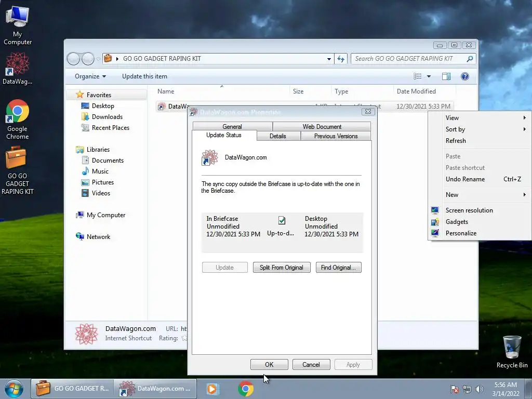Select the Update Status tab

pos(224,135)
